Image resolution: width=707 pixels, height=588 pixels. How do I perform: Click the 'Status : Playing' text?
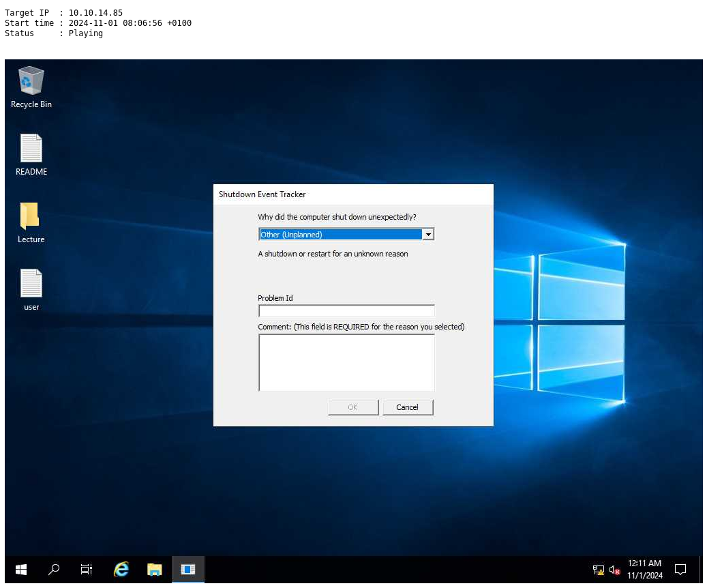click(54, 33)
